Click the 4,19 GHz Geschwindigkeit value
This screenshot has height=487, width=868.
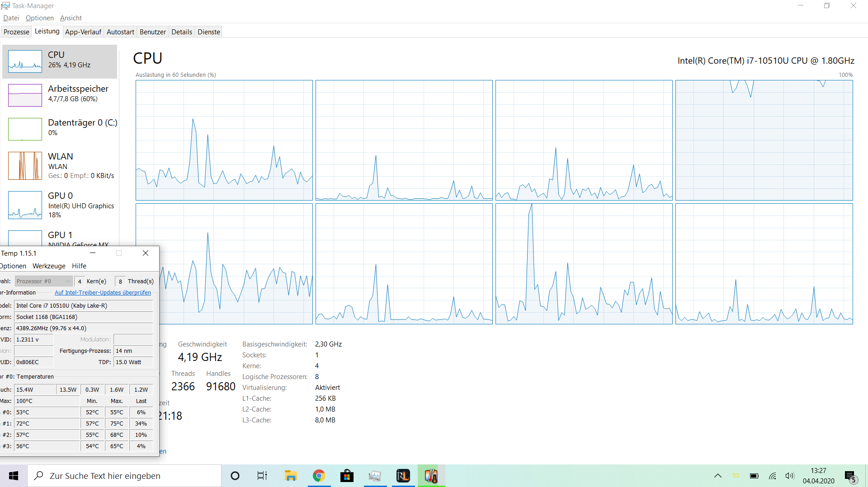[x=200, y=357]
